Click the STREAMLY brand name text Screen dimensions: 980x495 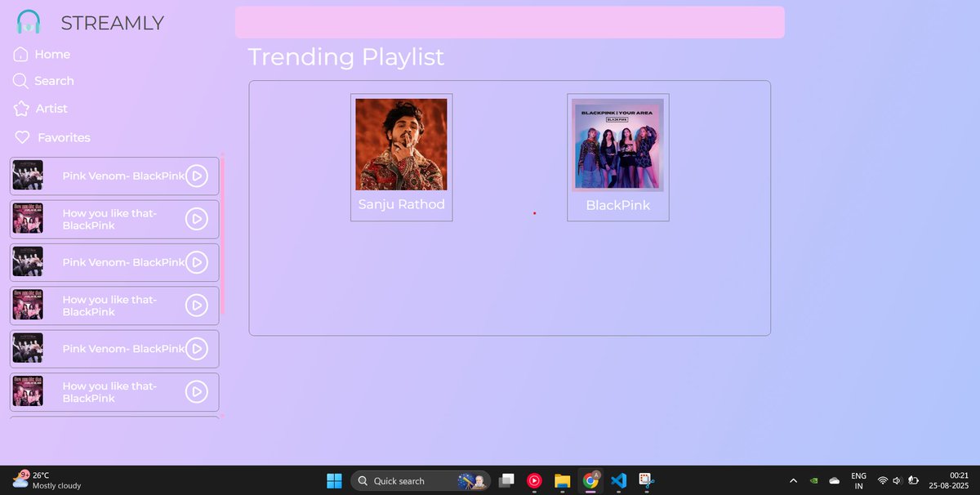click(113, 24)
